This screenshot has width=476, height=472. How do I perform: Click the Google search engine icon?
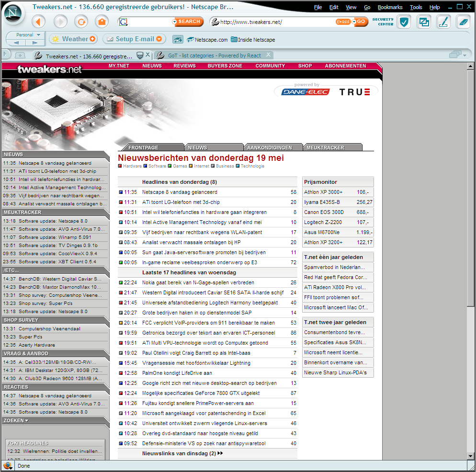click(x=123, y=22)
